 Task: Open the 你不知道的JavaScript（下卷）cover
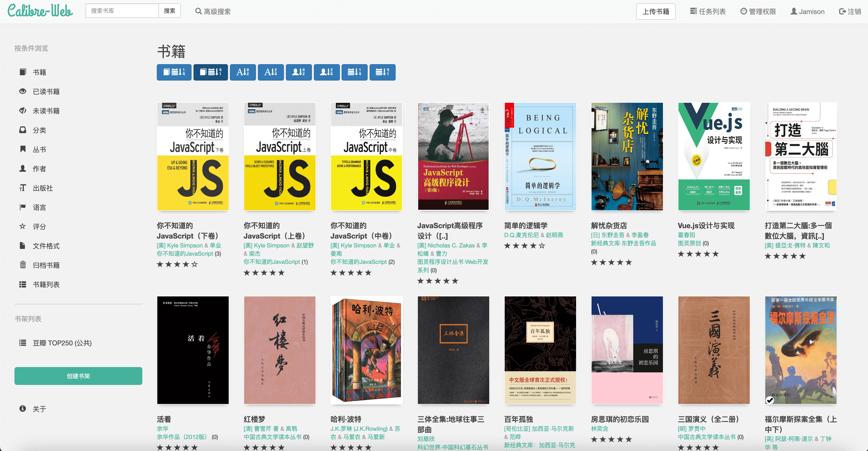[193, 157]
